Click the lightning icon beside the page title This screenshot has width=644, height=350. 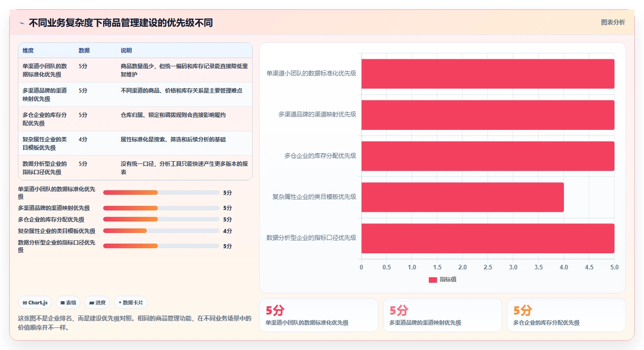22,23
